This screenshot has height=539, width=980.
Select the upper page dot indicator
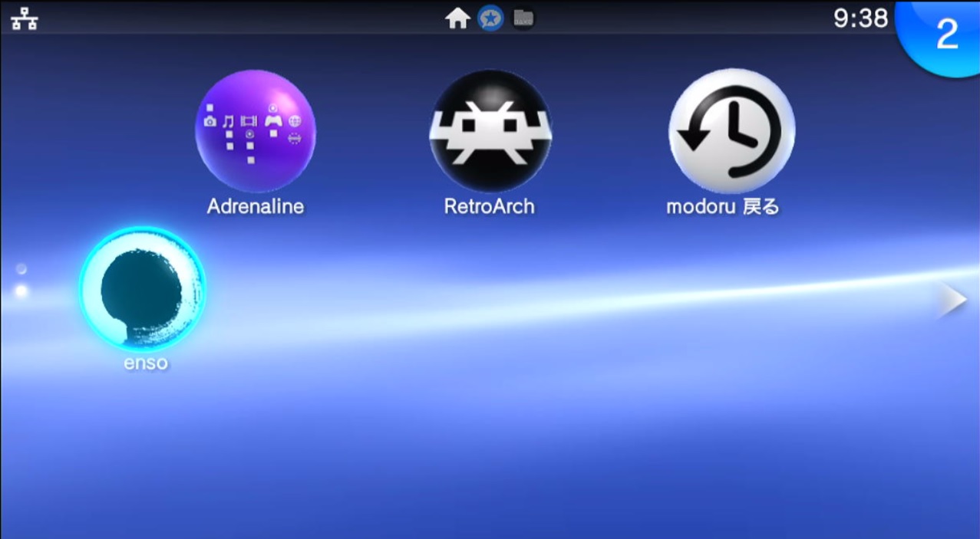[21, 268]
